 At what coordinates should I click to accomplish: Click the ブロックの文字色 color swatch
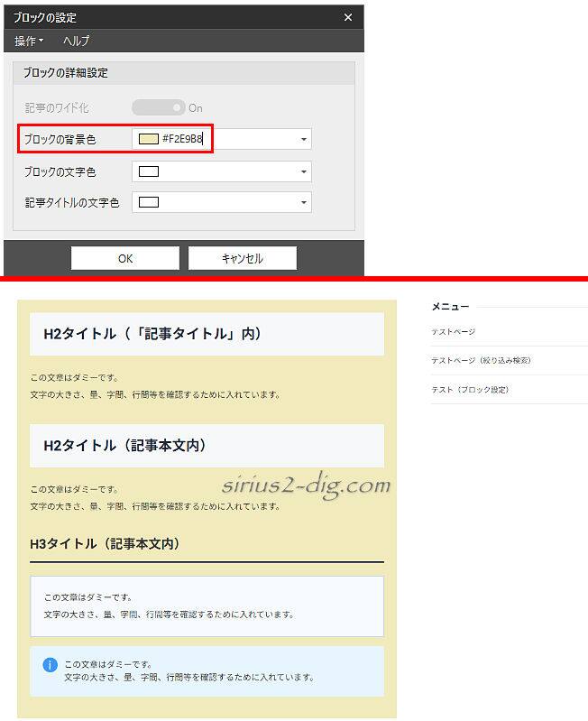(x=149, y=171)
